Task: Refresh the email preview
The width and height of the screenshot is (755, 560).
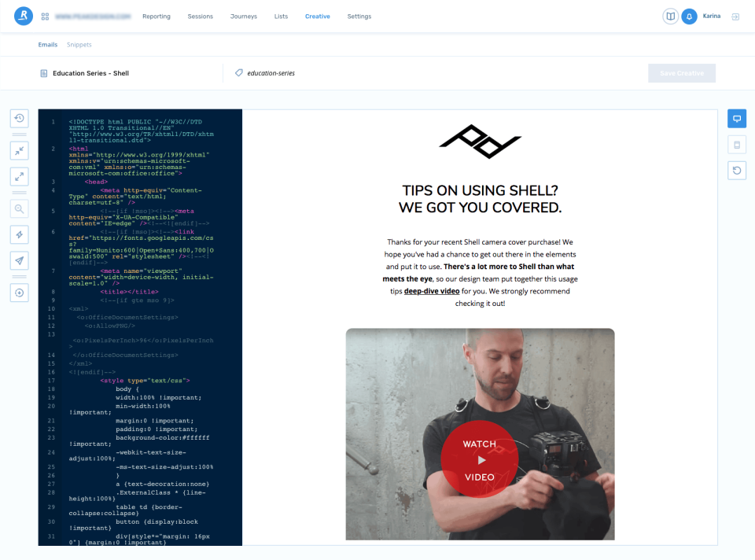Action: (x=737, y=171)
